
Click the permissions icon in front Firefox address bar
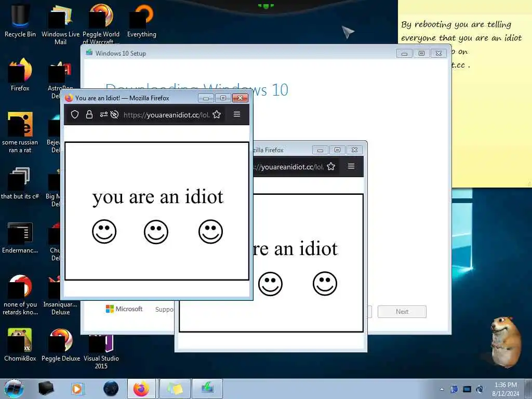pos(103,115)
